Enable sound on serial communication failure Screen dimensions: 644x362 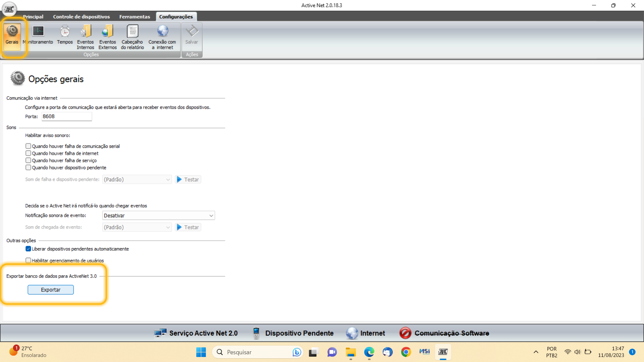click(28, 146)
